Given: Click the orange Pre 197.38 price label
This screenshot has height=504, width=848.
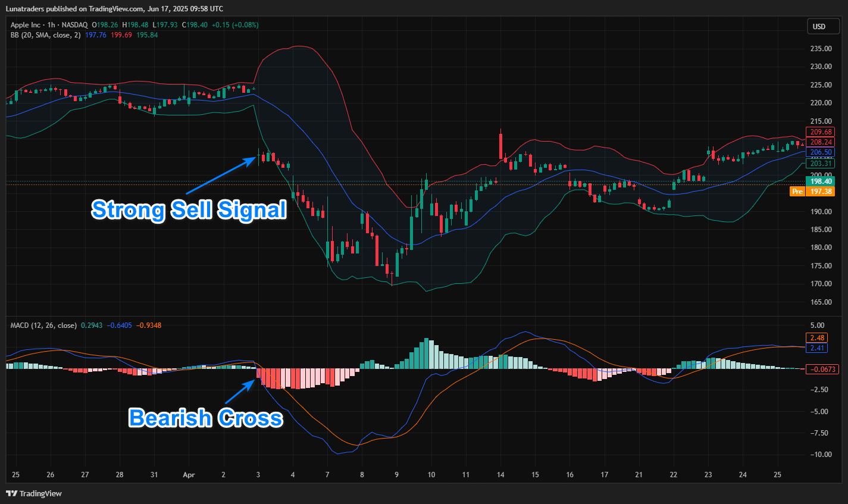Looking at the screenshot, I should click(812, 191).
